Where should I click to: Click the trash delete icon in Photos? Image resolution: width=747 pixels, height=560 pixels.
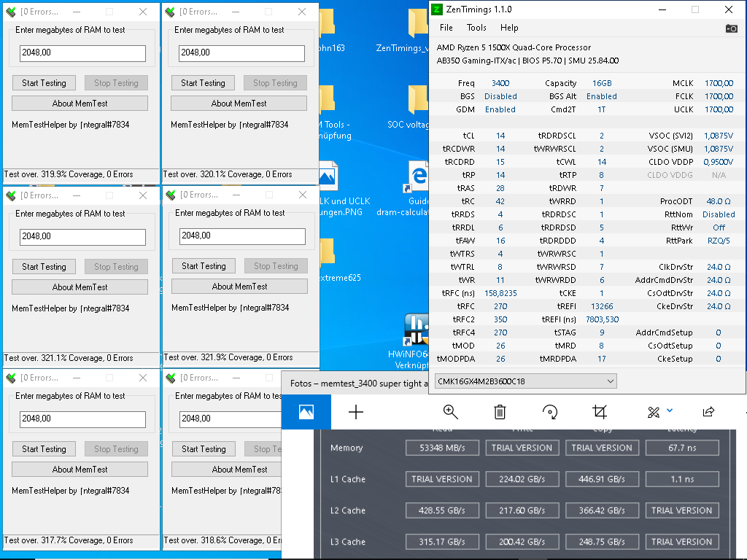[x=500, y=412]
